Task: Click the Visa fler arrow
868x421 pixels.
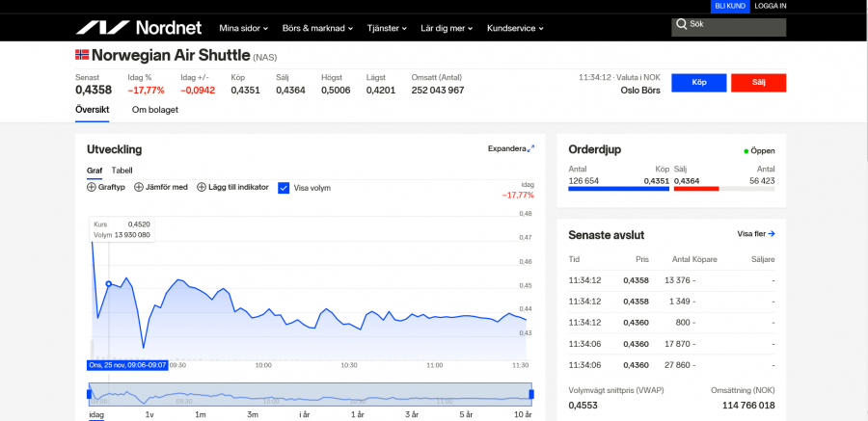Action: click(772, 234)
